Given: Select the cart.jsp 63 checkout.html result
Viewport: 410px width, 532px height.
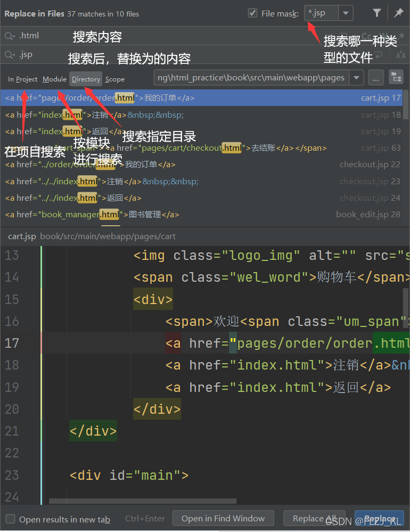Looking at the screenshot, I should [x=201, y=148].
